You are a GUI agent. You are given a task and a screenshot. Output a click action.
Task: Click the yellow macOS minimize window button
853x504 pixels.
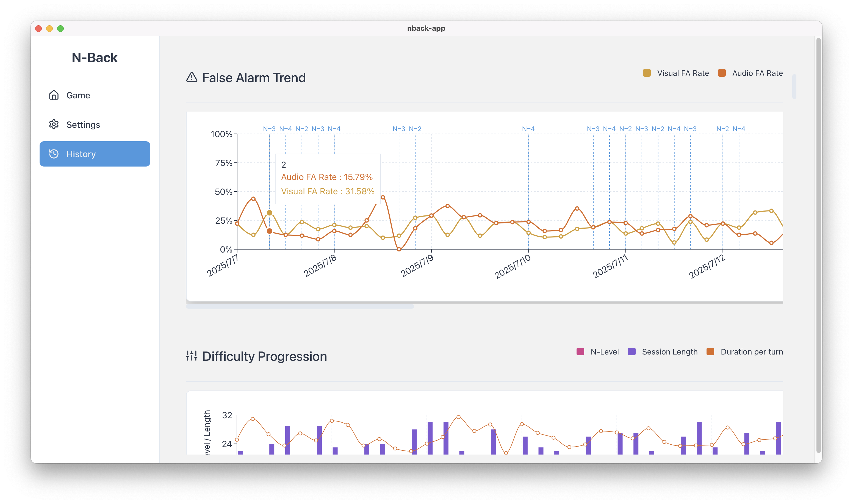point(49,29)
